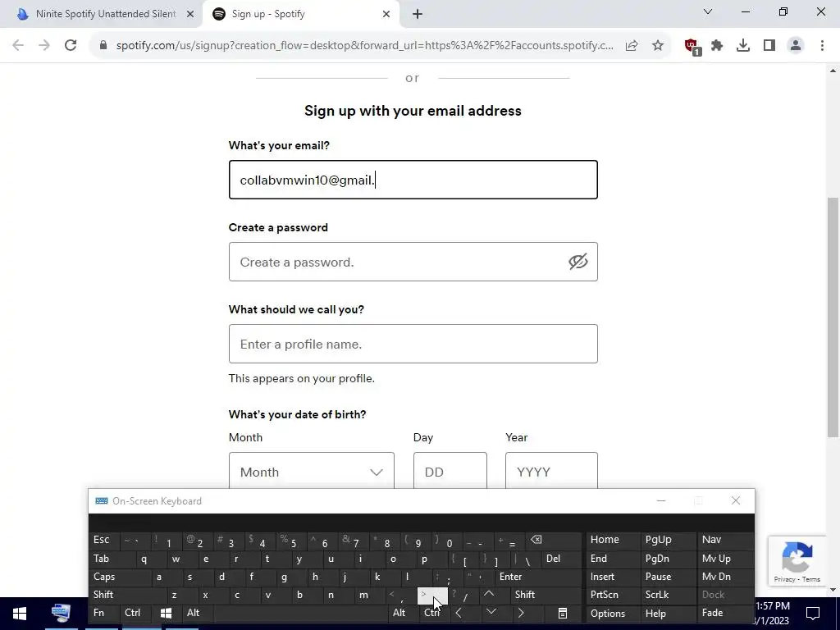
Task: Click the Windows logo key on keyboard
Action: (166, 613)
